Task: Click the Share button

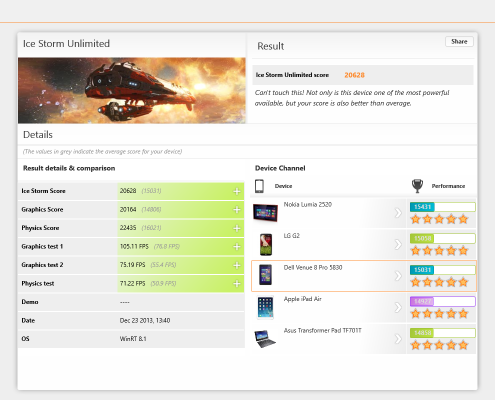Action: pyautogui.click(x=459, y=42)
